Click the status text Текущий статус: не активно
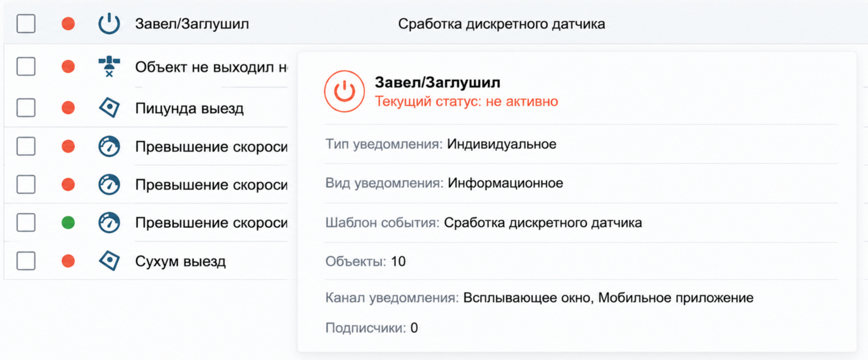The height and width of the screenshot is (360, 868). point(466,102)
